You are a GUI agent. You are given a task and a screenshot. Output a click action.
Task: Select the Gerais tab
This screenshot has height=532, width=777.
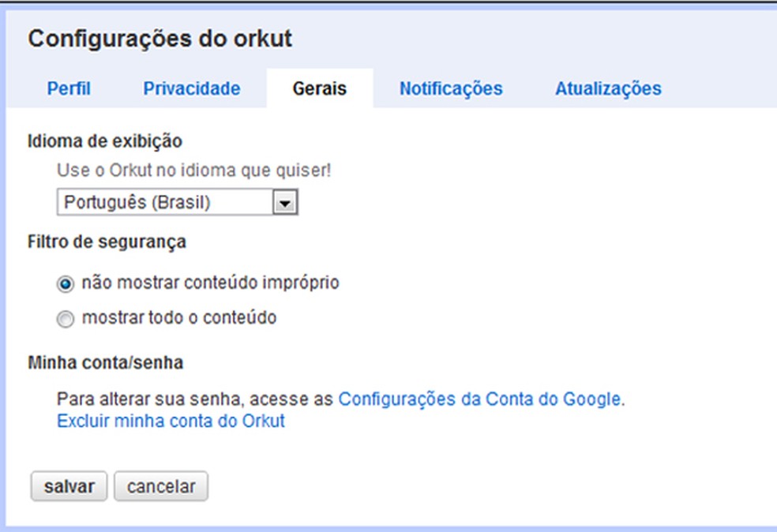321,88
